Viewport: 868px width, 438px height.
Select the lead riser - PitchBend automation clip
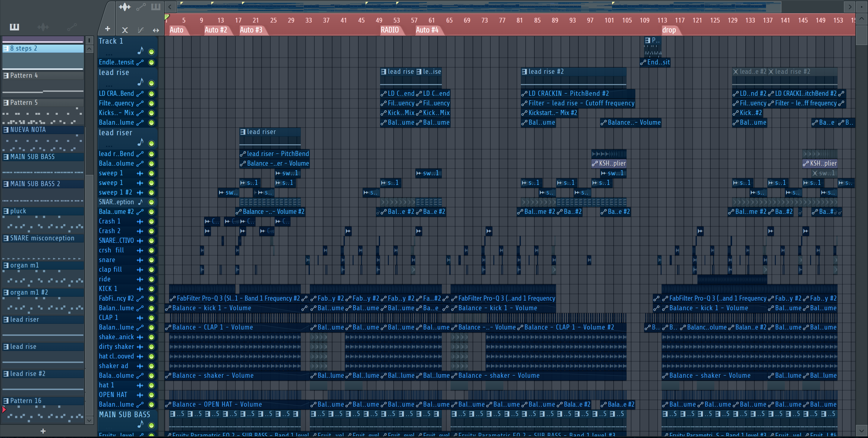tap(274, 154)
